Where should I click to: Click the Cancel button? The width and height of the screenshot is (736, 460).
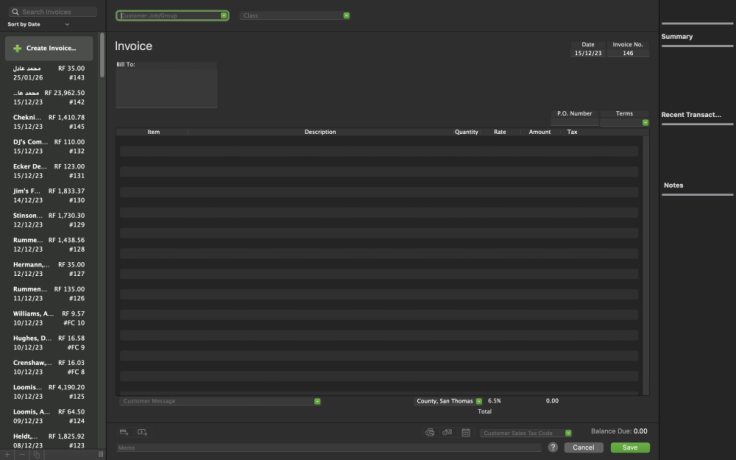tap(583, 447)
